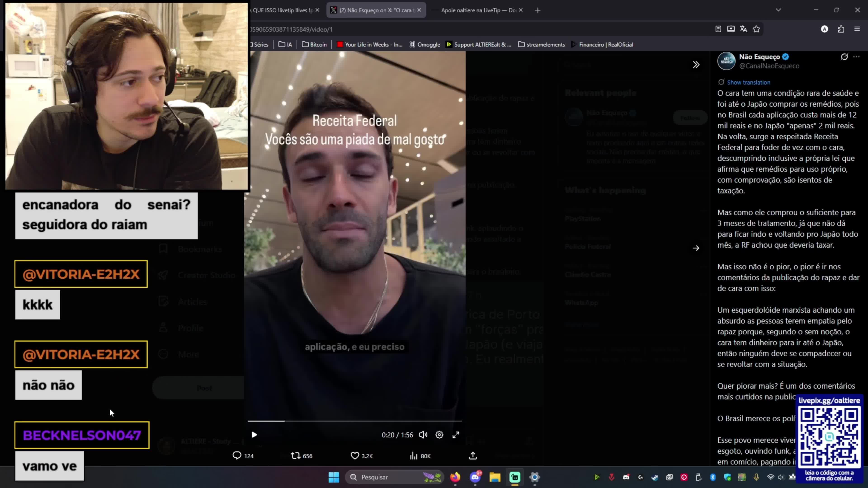
Task: Play the paused Receita Federal video
Action: [x=254, y=435]
